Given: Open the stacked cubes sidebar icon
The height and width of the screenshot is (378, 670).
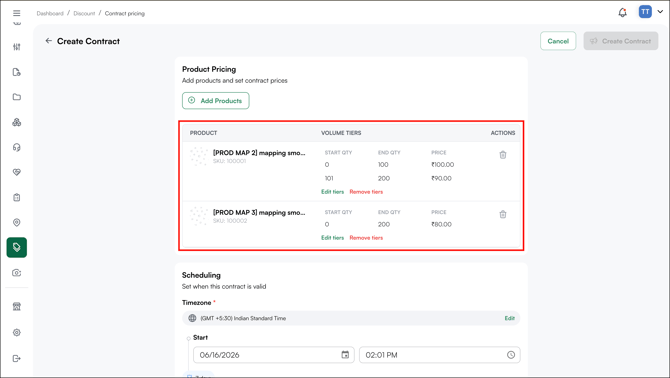Looking at the screenshot, I should (17, 122).
